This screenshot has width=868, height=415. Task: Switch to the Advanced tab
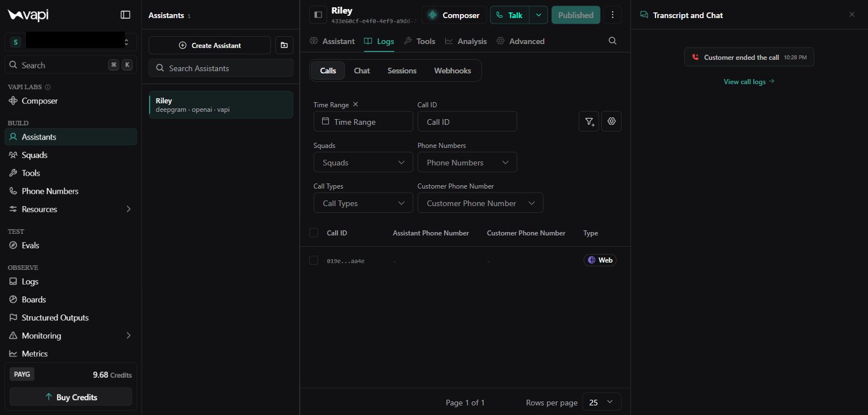point(520,41)
